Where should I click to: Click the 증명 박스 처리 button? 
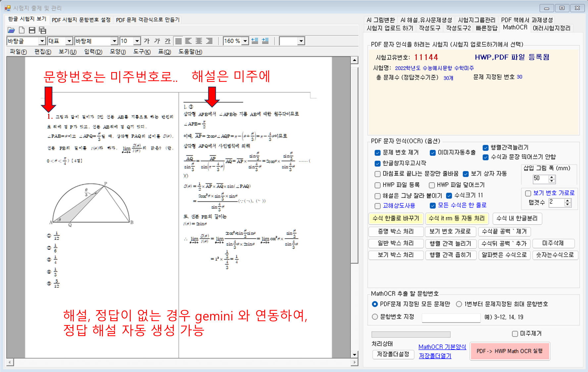coord(396,231)
